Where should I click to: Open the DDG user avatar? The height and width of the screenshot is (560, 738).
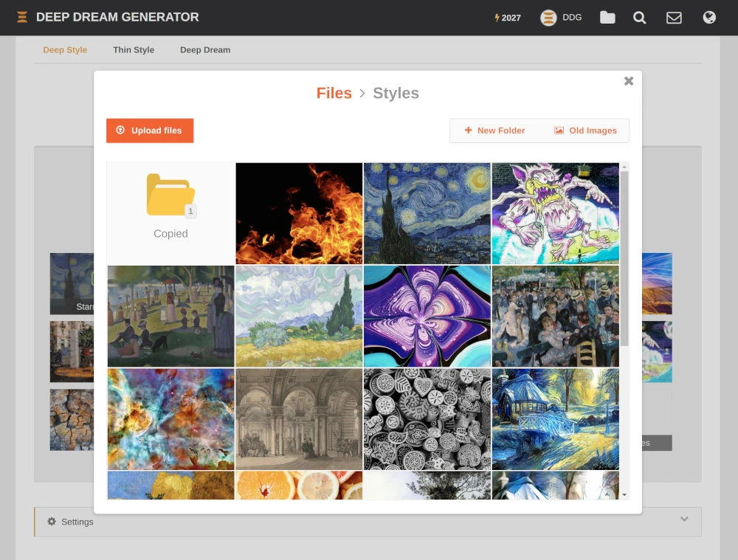(x=548, y=18)
